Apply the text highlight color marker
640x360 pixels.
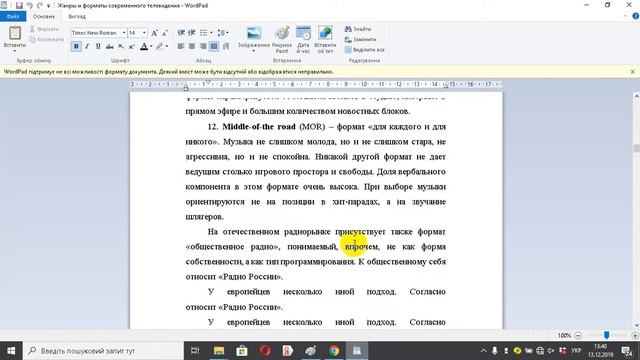tap(160, 47)
